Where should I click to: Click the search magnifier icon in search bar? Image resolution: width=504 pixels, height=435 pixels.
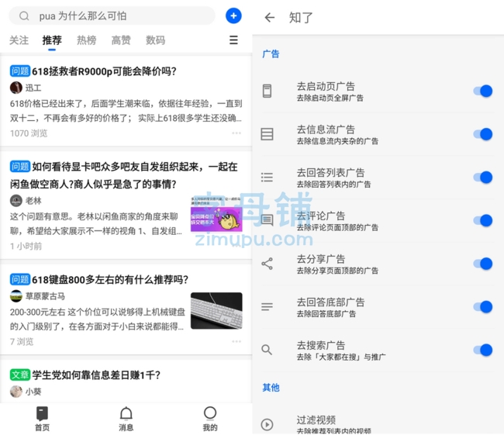(x=24, y=16)
